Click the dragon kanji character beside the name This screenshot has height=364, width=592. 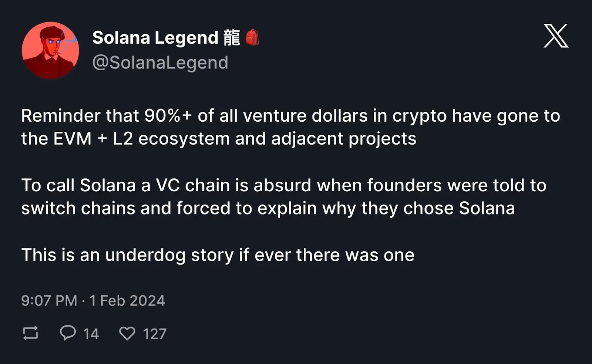[232, 38]
